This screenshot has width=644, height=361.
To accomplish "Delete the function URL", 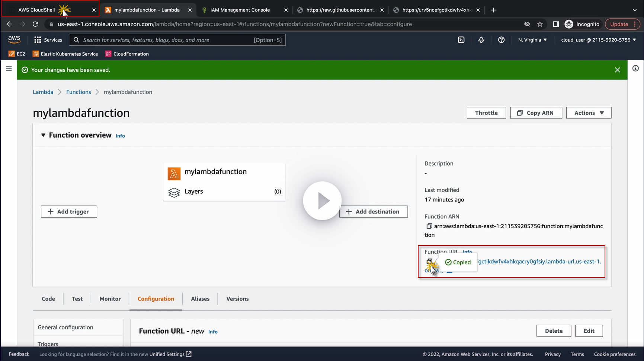I will click(x=554, y=331).
